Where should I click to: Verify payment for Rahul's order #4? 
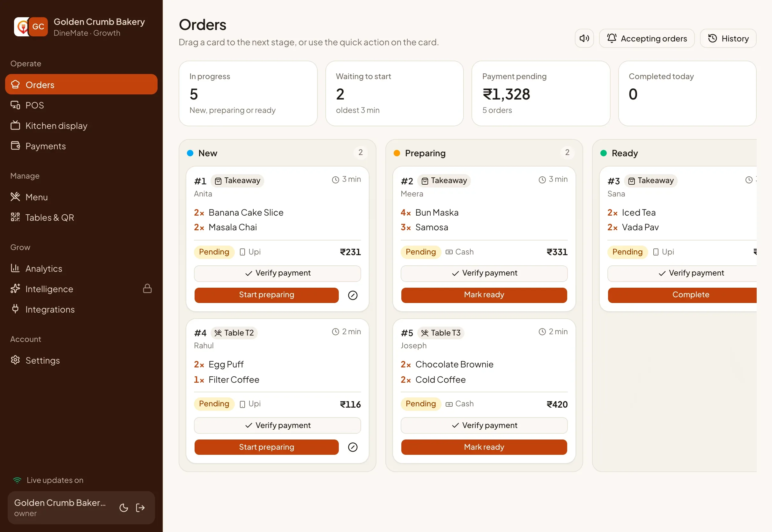click(x=277, y=426)
